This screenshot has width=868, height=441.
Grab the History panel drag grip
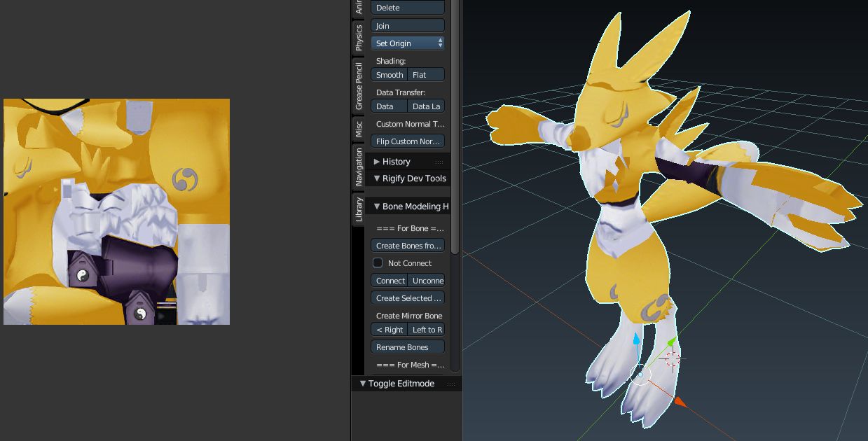pos(439,162)
